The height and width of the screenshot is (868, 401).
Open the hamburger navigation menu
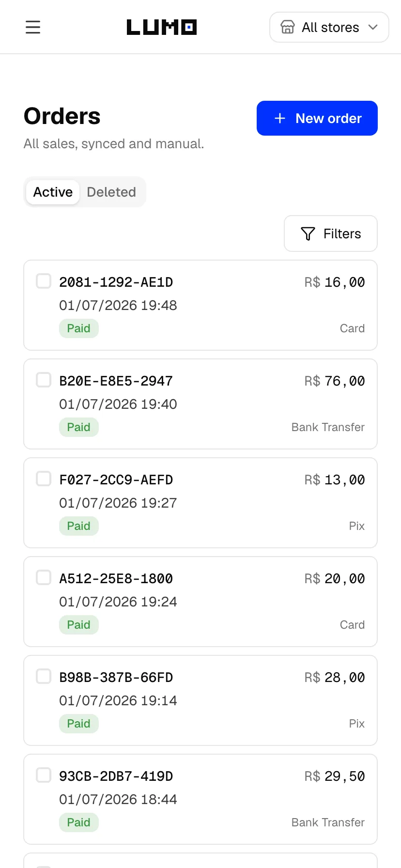point(33,27)
